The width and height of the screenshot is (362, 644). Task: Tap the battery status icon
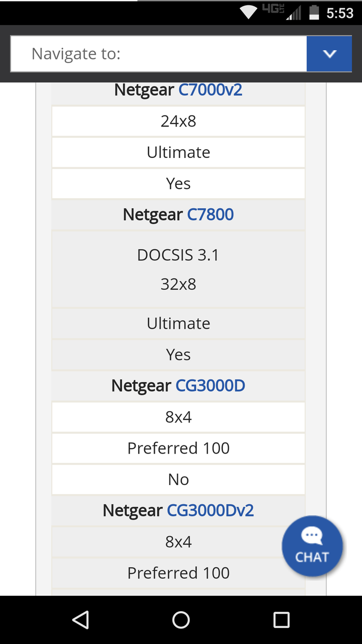coord(314,13)
